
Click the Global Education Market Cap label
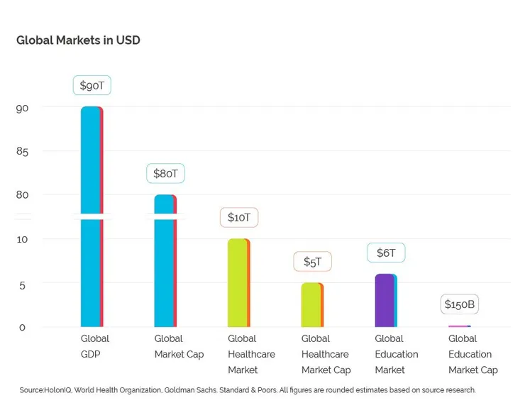[x=472, y=354]
